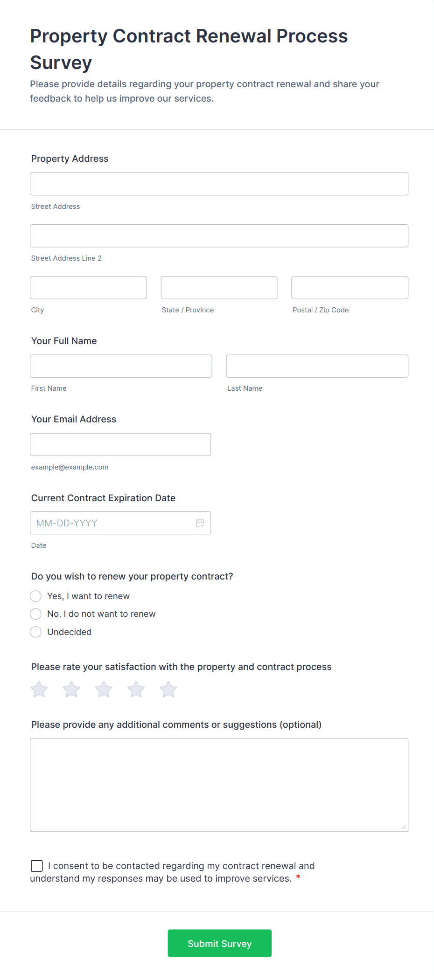Rate satisfaction with the third star

[x=104, y=690]
